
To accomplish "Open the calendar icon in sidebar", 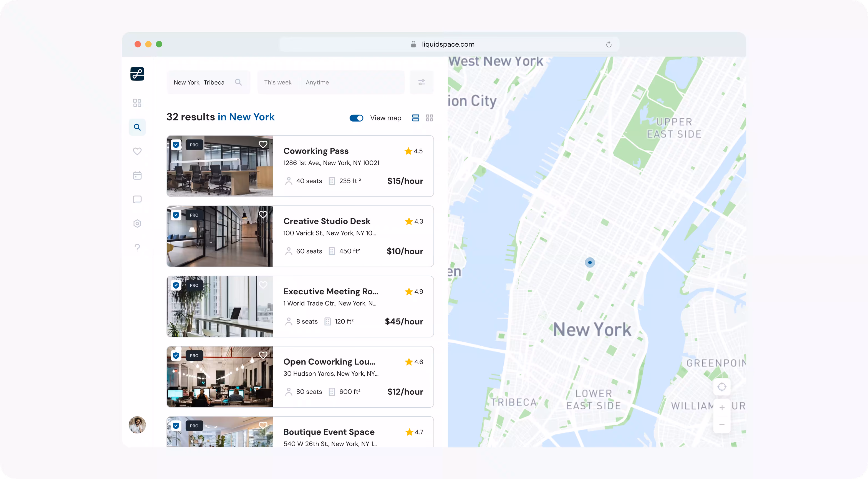I will [x=137, y=175].
